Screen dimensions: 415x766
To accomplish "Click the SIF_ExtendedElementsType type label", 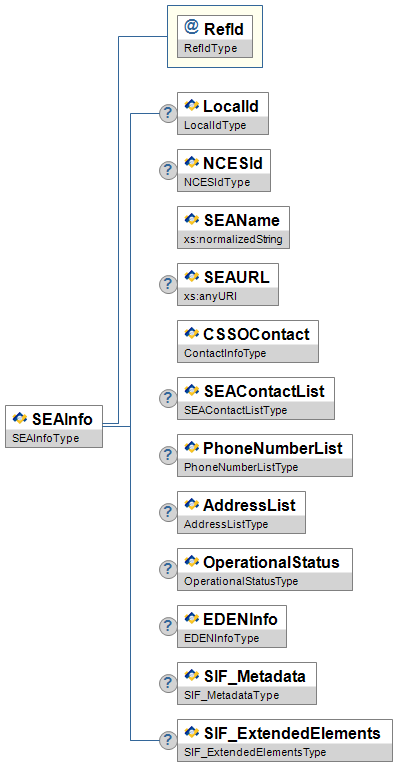I will pos(255,752).
